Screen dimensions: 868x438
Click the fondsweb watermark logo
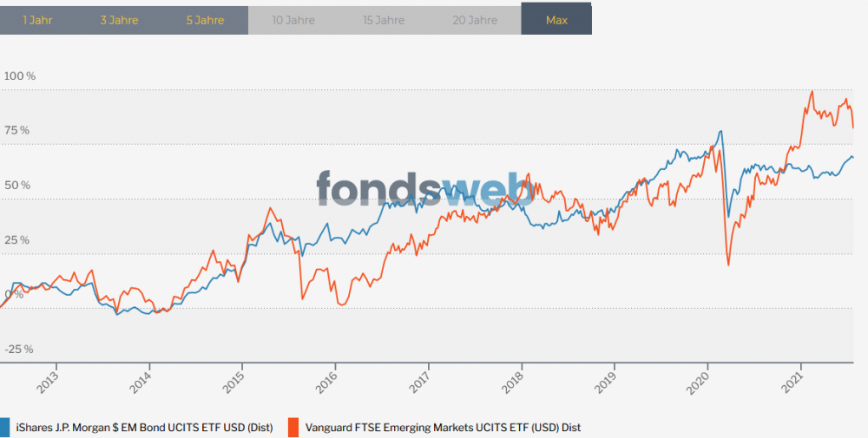[x=424, y=187]
